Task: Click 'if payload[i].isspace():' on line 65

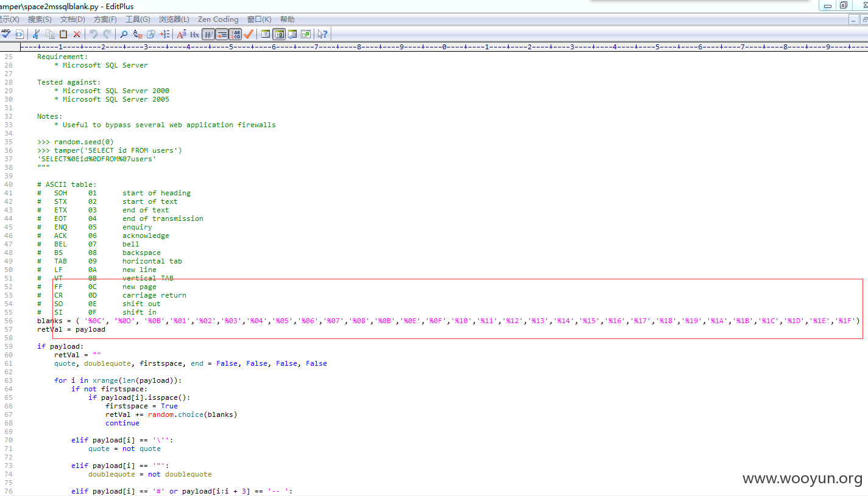Action: tap(139, 397)
